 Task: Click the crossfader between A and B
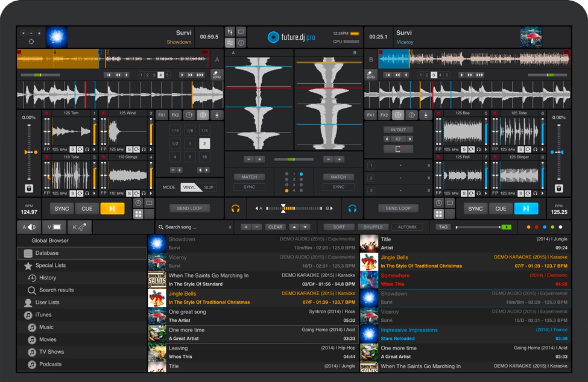pyautogui.click(x=284, y=208)
